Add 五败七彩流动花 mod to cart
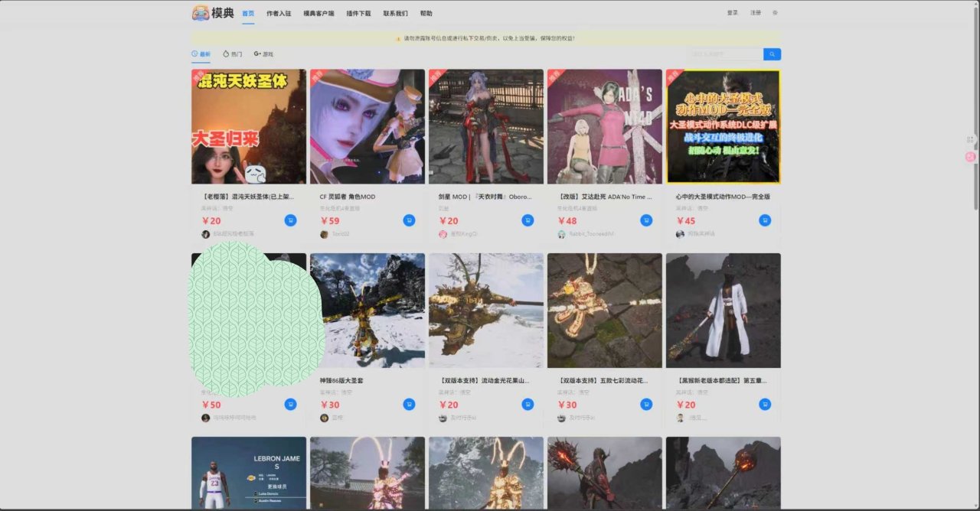 (646, 404)
